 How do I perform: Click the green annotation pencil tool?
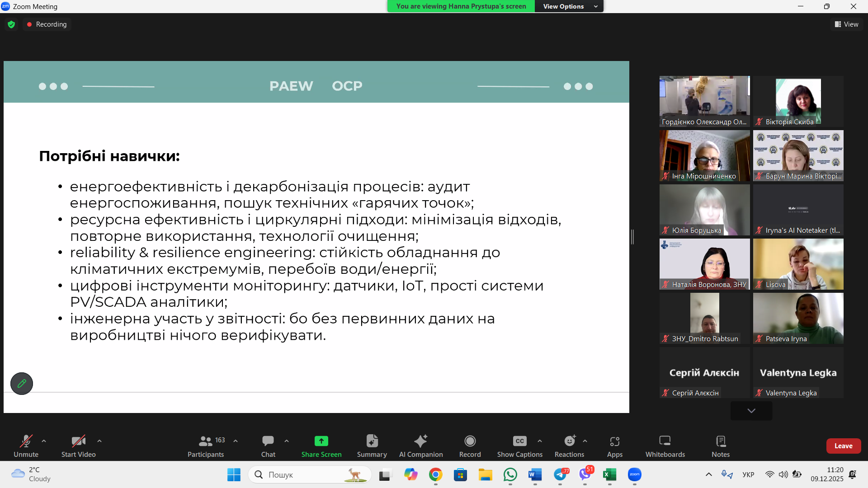click(21, 383)
